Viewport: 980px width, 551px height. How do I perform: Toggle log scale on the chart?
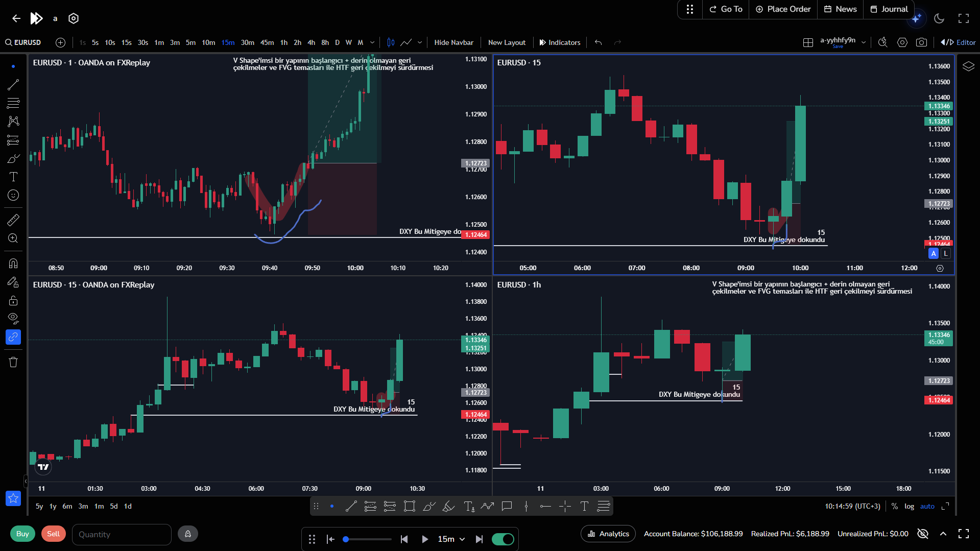pyautogui.click(x=909, y=506)
